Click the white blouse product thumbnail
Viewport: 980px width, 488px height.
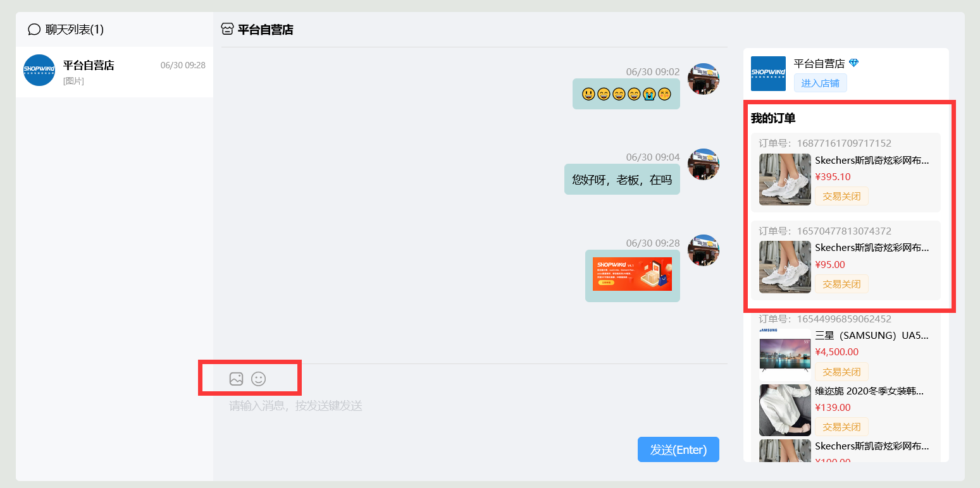[x=785, y=410]
